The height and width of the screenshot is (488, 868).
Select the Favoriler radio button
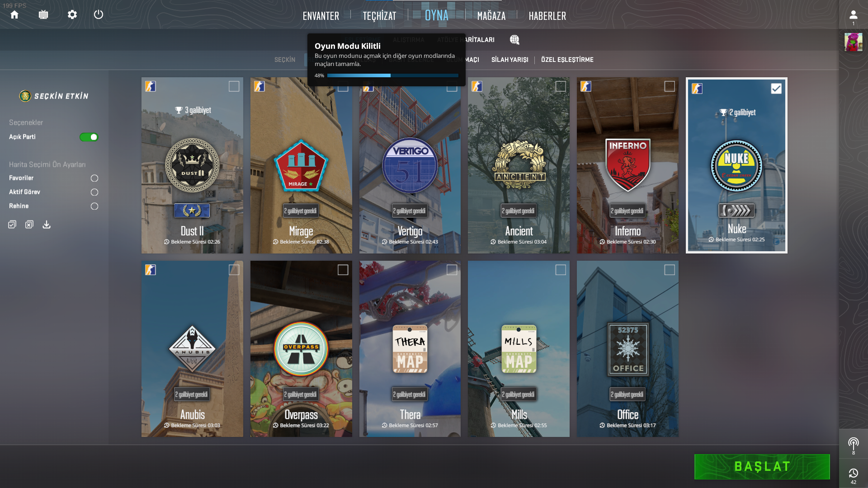(94, 178)
